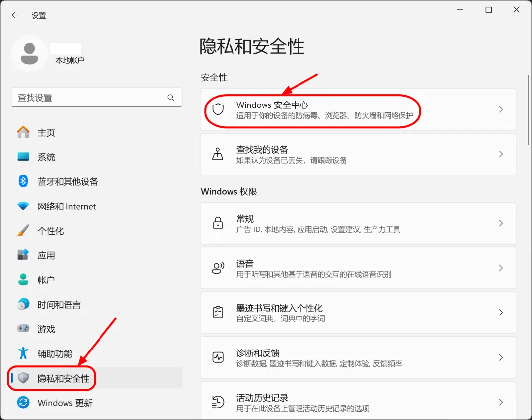Click the Wi-Fi network icon in sidebar

[23, 206]
